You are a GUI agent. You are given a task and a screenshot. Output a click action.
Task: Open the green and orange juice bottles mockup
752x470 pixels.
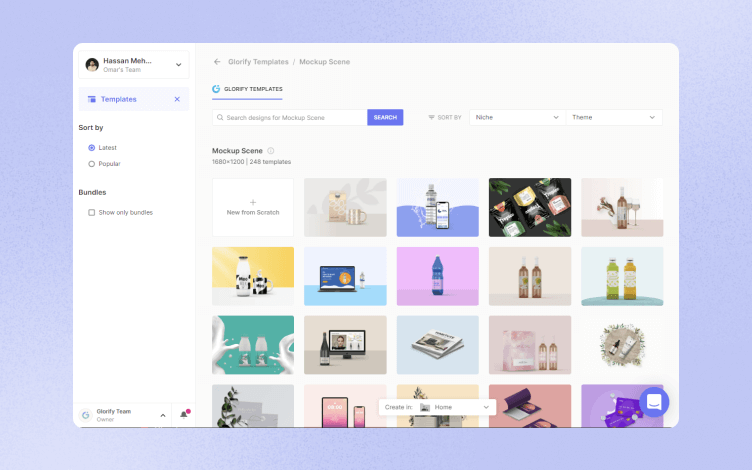pyautogui.click(x=622, y=276)
